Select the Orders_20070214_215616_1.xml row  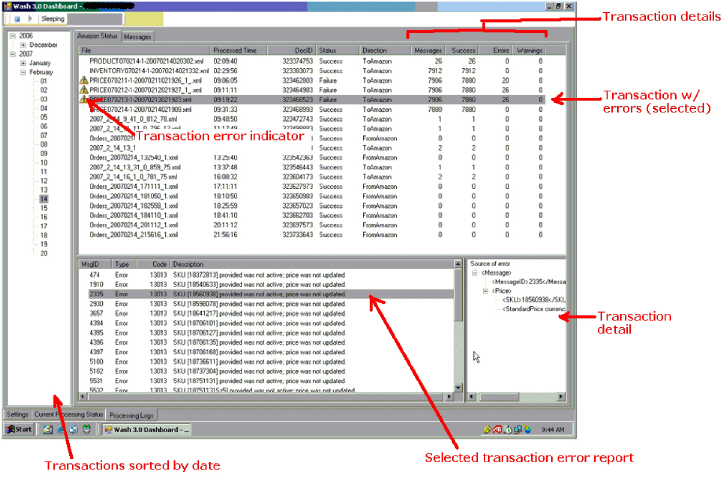point(312,235)
